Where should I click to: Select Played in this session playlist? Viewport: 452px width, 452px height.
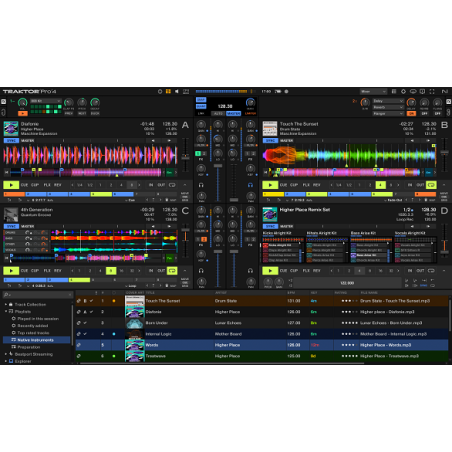click(38, 319)
